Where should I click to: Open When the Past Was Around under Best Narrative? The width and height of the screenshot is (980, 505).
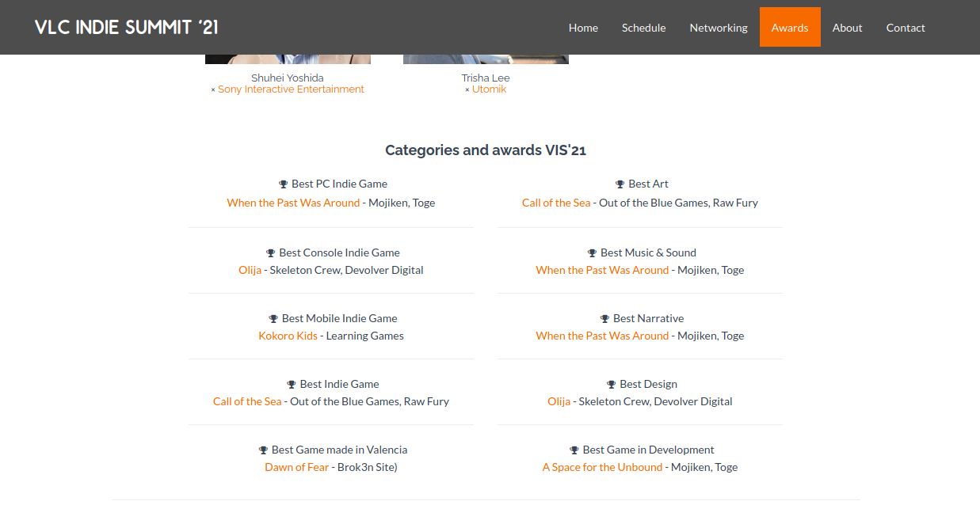point(602,336)
